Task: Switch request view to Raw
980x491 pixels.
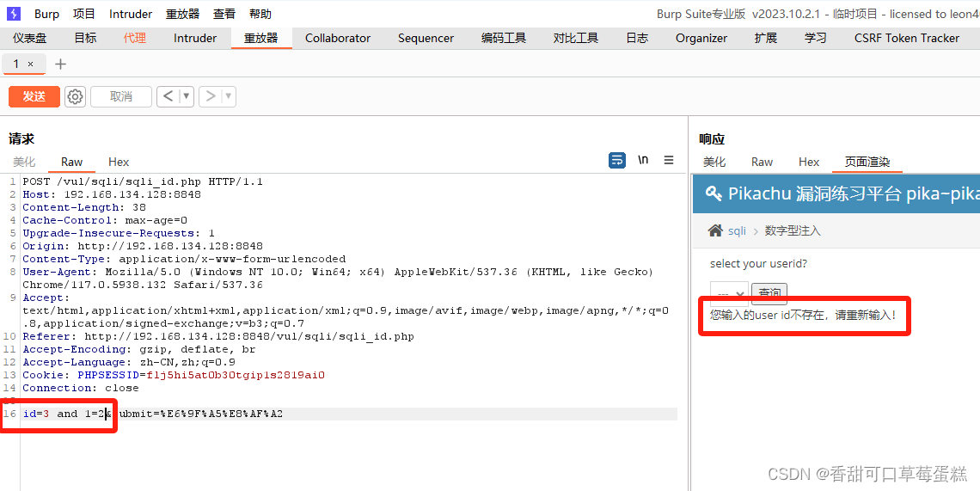Action: tap(72, 162)
